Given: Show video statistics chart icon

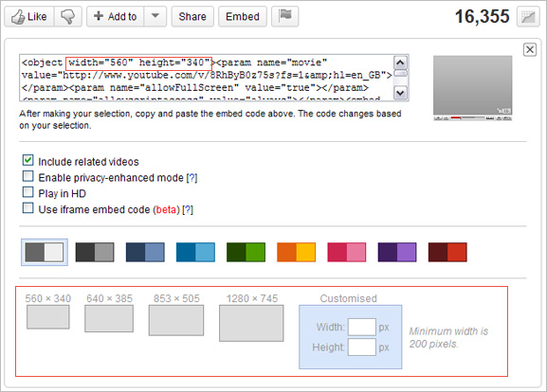Looking at the screenshot, I should pyautogui.click(x=528, y=17).
